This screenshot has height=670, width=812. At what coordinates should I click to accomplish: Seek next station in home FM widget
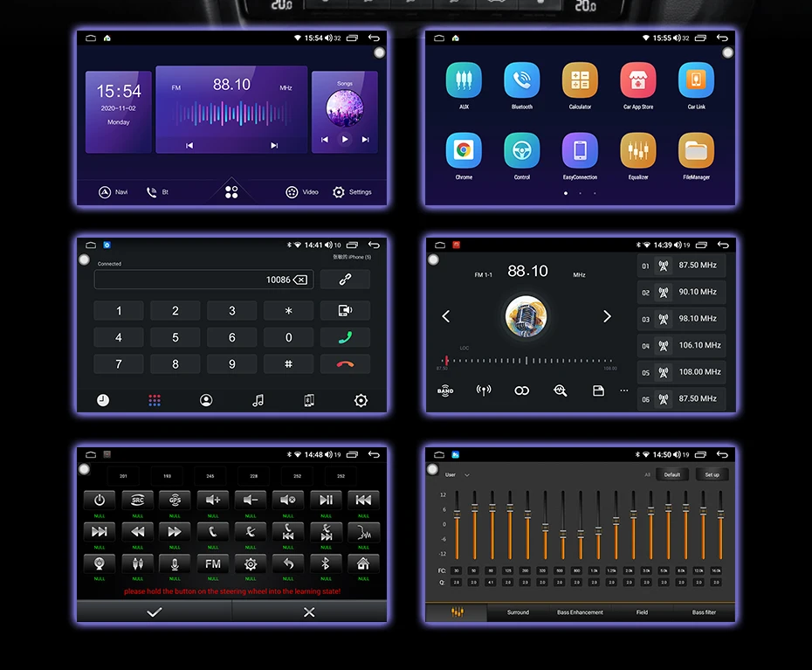coord(274,146)
